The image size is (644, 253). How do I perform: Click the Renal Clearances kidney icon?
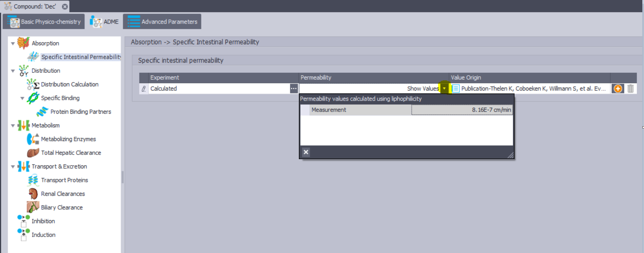[x=33, y=194]
